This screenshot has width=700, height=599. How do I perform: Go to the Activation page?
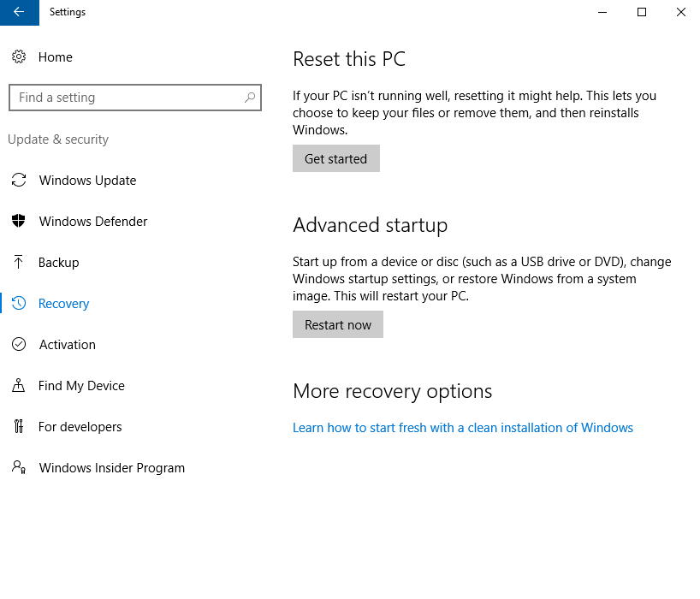point(68,345)
